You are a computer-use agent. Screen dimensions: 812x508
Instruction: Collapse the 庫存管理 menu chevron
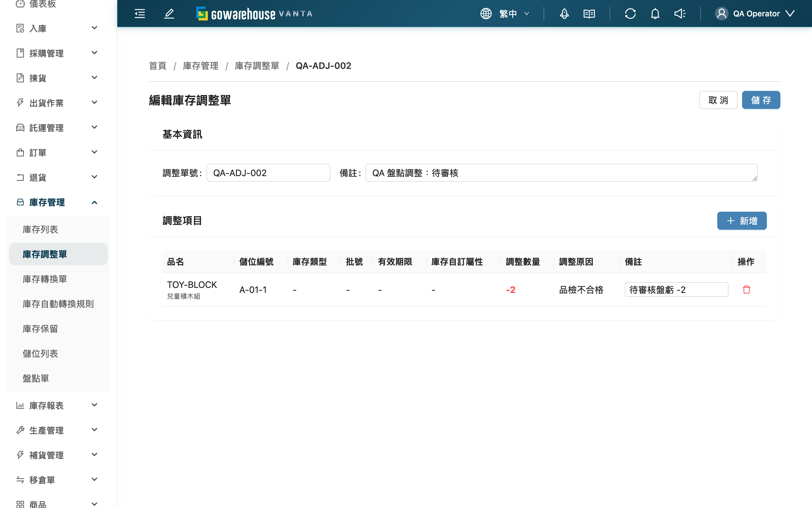pos(95,202)
